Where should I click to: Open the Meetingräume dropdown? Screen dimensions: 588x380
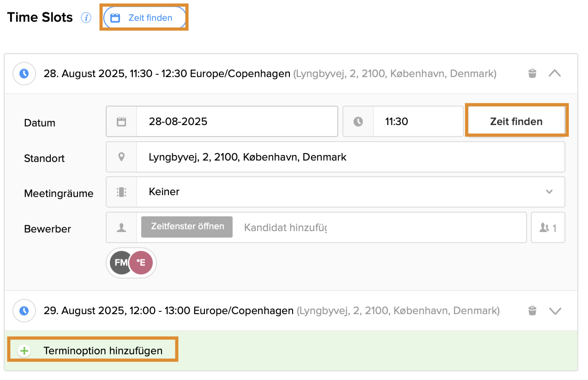tap(350, 192)
